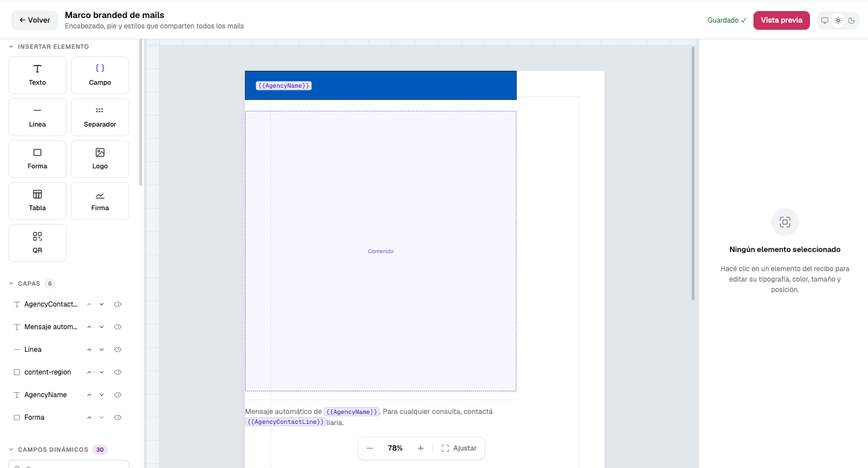Collapse the Insertar Elemento section

pyautogui.click(x=49, y=46)
